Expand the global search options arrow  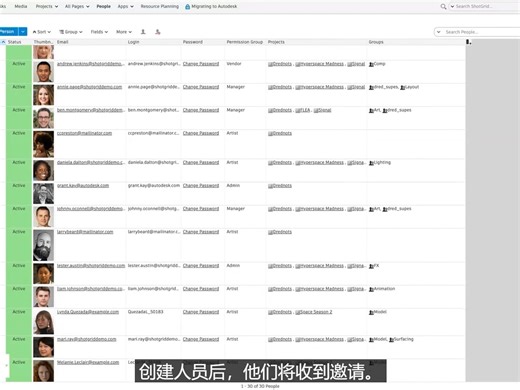tap(452, 6)
